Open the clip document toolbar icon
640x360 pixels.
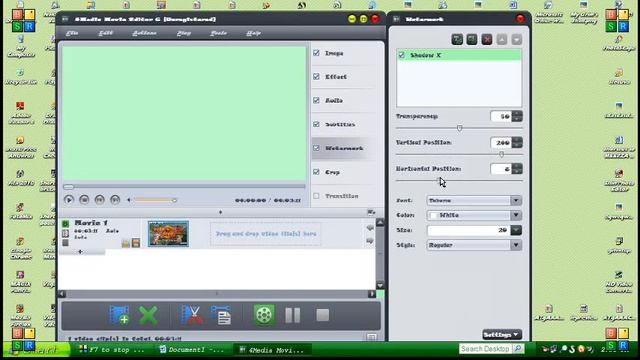[221, 315]
